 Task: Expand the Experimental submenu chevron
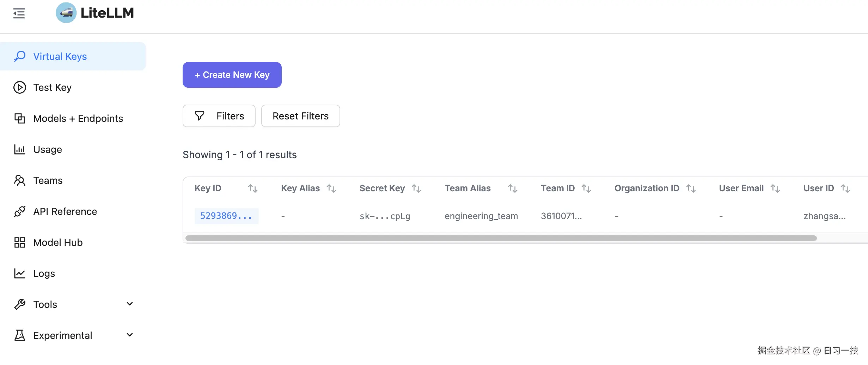[x=130, y=335]
